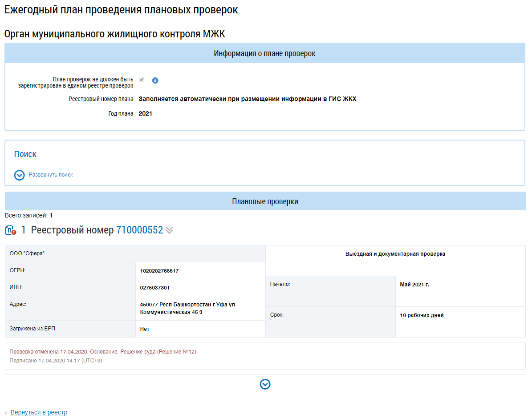Click the Информация о плане проверок header
Screen dimensions: 532x418
264,53
